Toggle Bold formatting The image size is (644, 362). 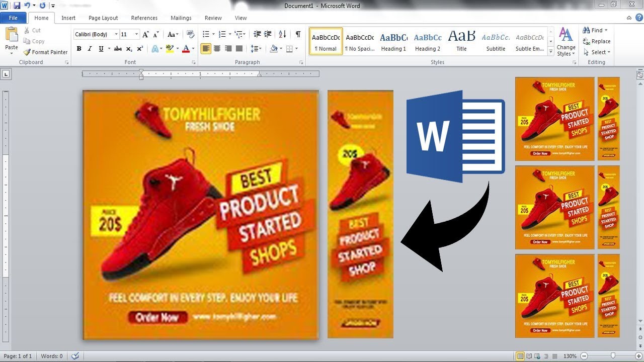click(x=79, y=49)
